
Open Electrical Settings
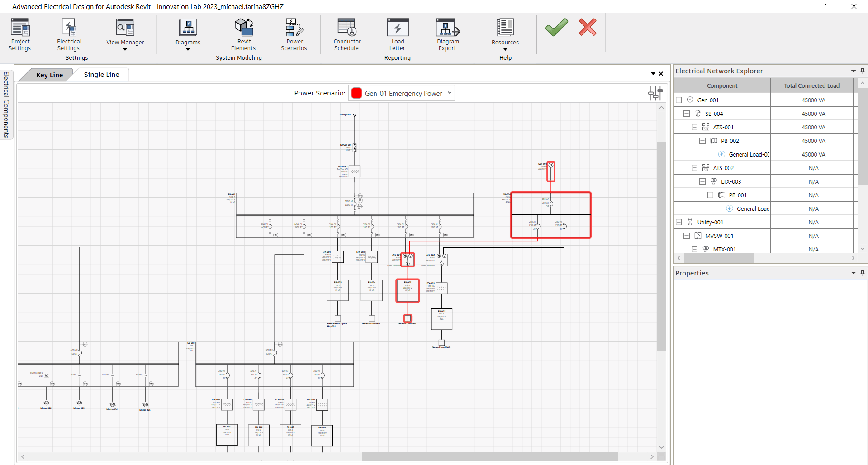coord(68,35)
